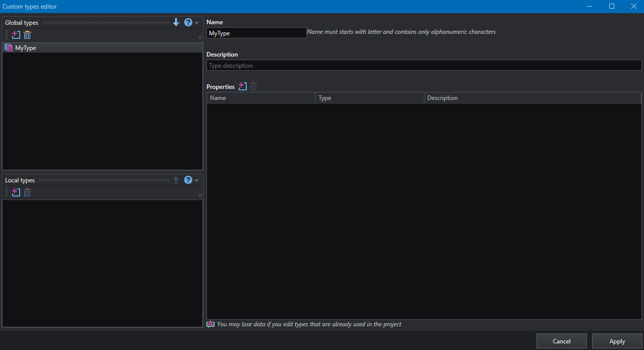Add a new global type

pyautogui.click(x=16, y=35)
